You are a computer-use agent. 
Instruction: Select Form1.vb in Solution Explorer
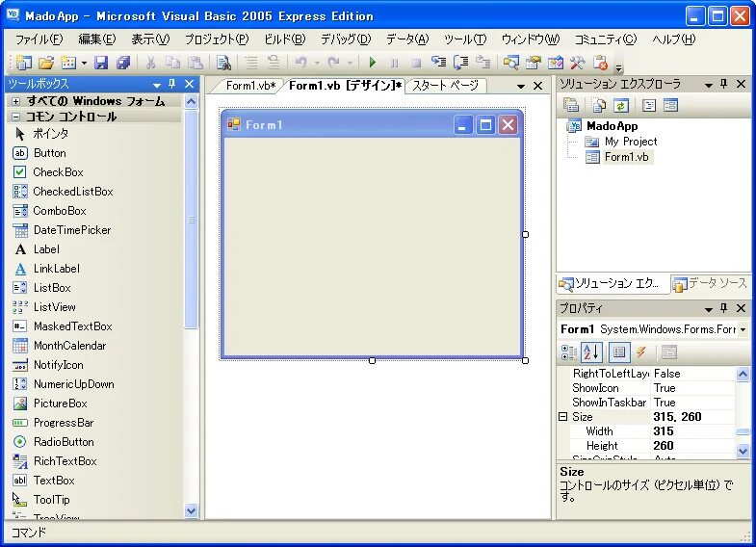point(626,157)
